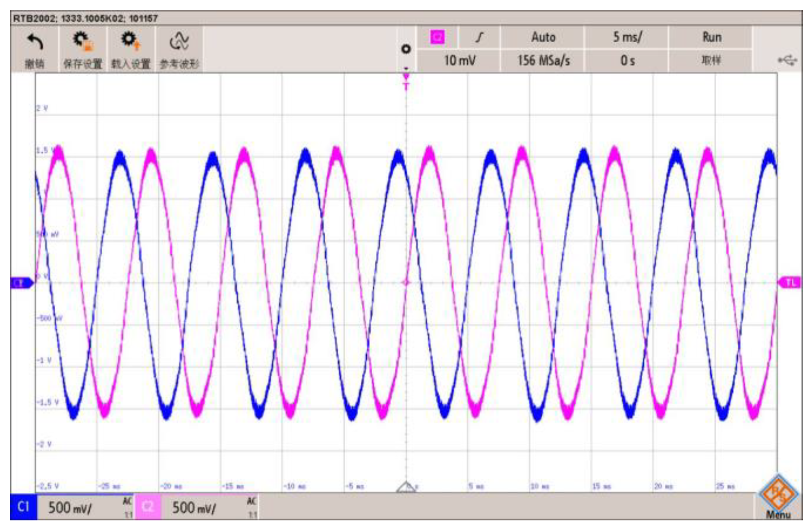Image resolution: width=812 pixels, height=532 pixels.
Task: Open the 5 ms/ timebase setting
Action: pos(627,38)
